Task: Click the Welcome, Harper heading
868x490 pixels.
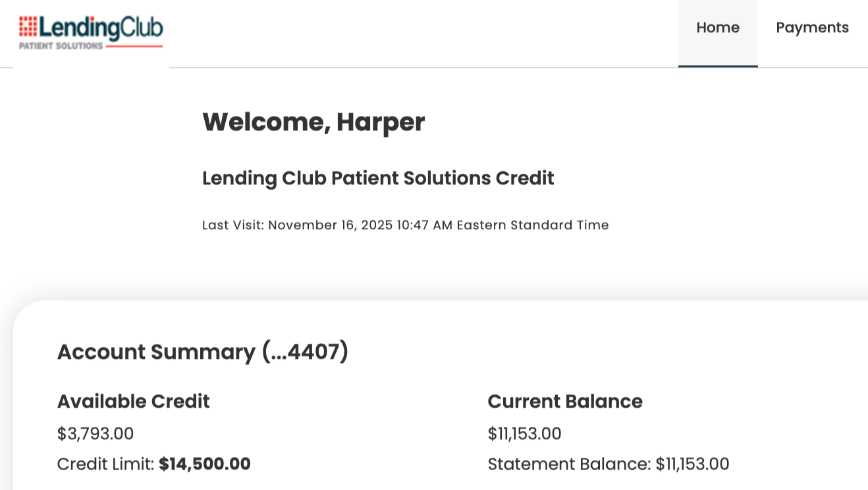Action: (x=313, y=122)
